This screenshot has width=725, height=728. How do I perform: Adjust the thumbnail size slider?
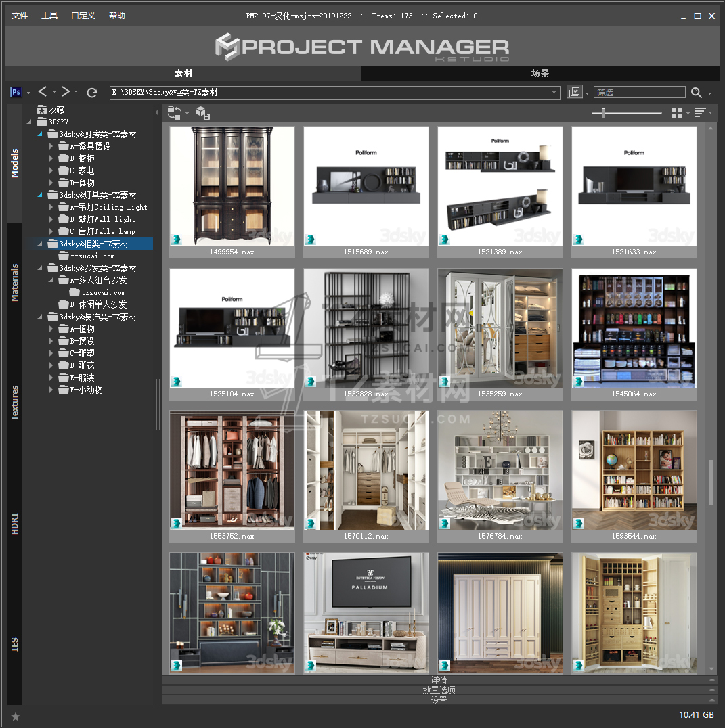coord(602,113)
